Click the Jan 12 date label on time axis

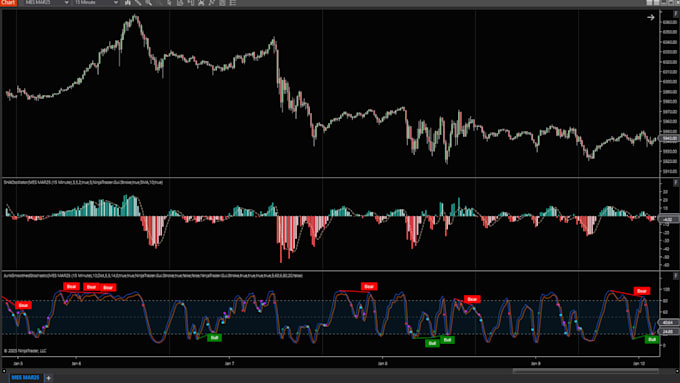click(x=639, y=363)
